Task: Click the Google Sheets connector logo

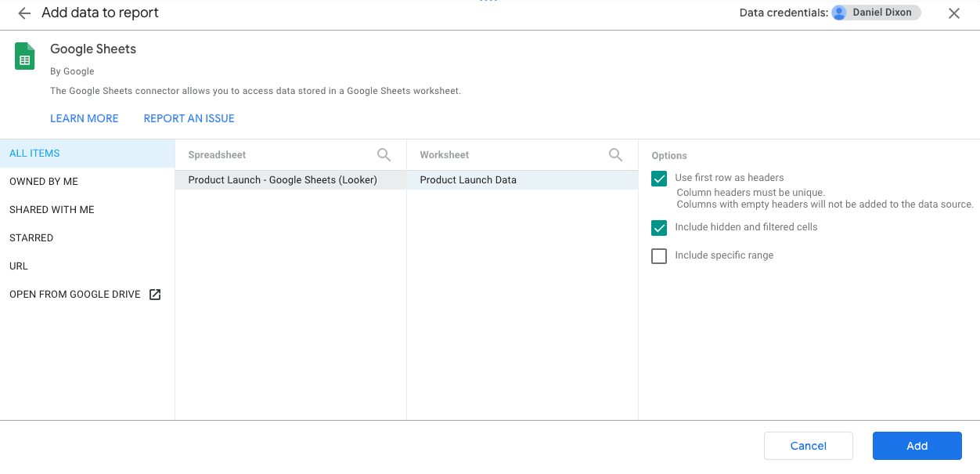Action: click(25, 56)
